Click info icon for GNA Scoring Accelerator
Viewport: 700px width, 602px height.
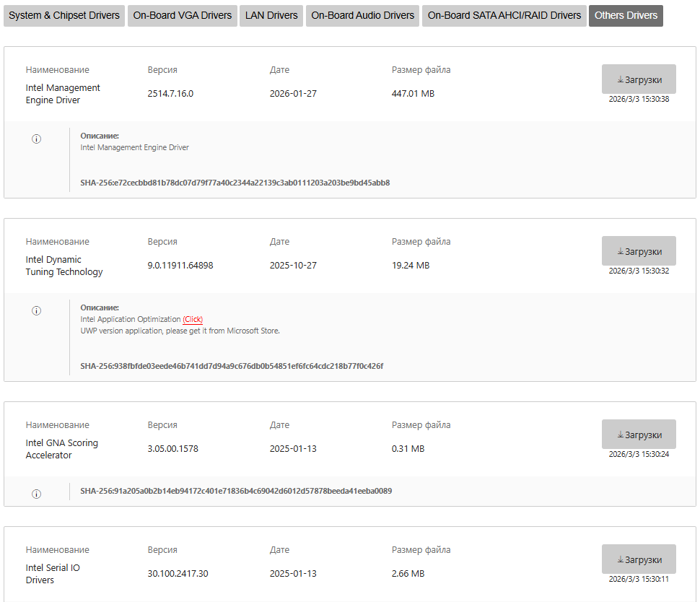point(37,494)
